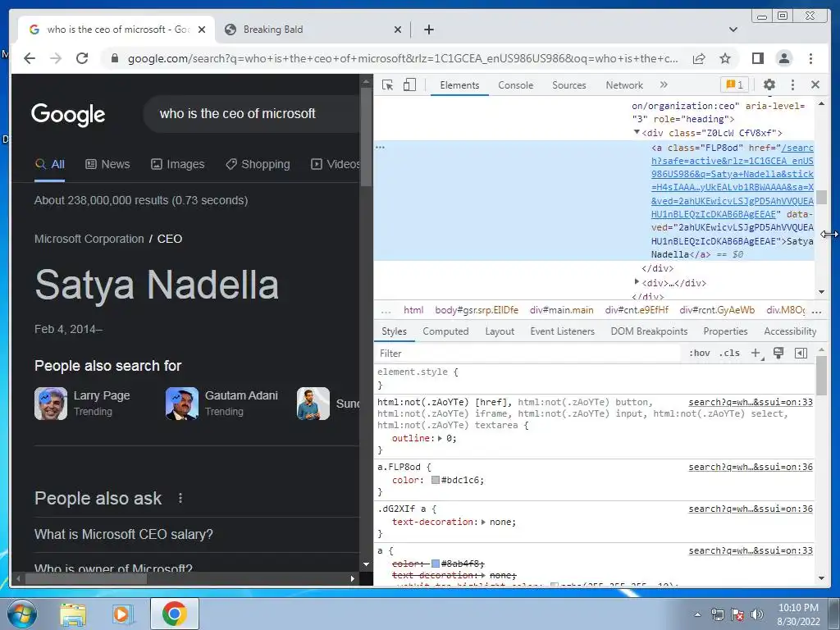
Task: Open Chrome profile avatar
Action: coord(784,58)
